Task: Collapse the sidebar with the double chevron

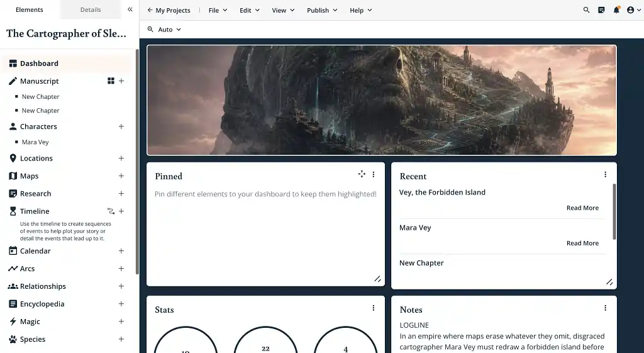Action: (130, 9)
